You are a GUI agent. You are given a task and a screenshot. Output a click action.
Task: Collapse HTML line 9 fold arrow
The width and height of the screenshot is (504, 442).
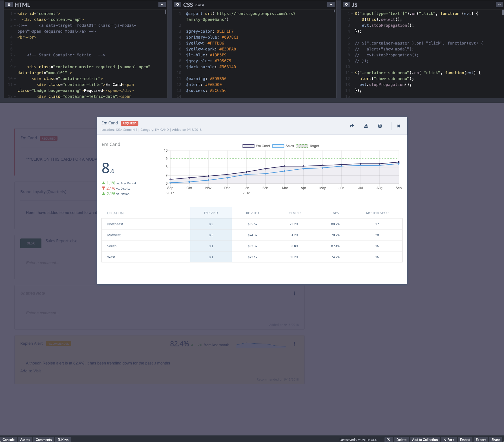tap(15, 67)
